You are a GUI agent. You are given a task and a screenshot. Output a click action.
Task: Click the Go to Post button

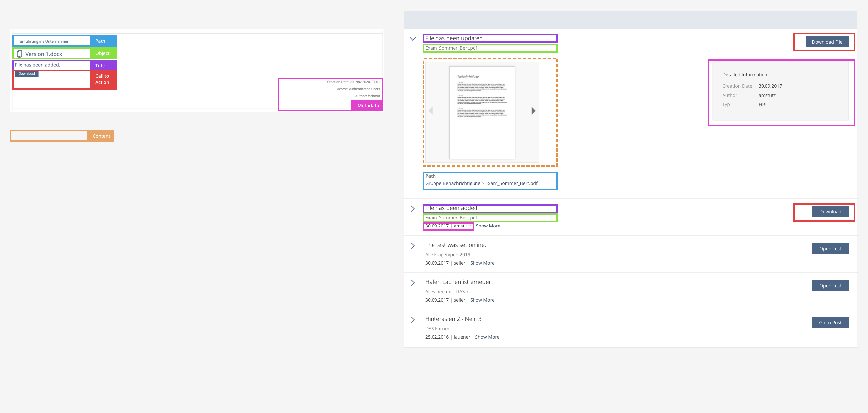pos(830,323)
